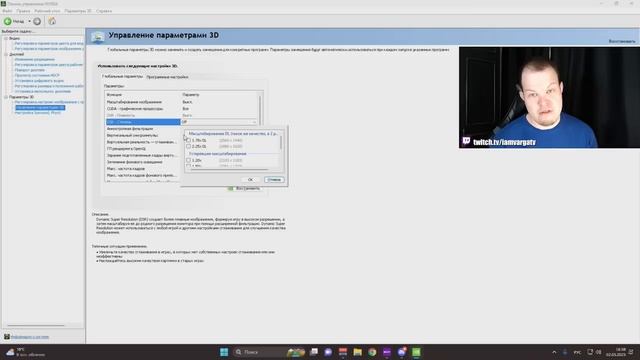The height and width of the screenshot is (360, 640).
Task: Click the Отмена button in DSR popup
Action: coord(274,180)
